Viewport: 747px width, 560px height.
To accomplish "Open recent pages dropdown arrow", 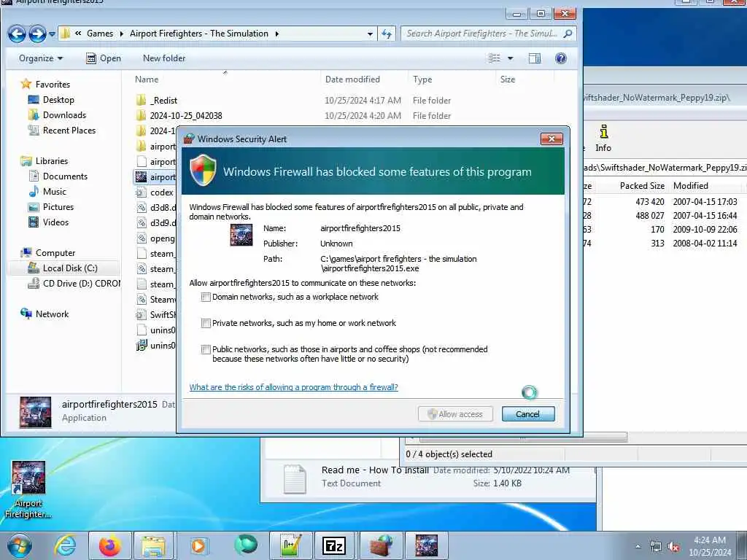I will pyautogui.click(x=52, y=34).
